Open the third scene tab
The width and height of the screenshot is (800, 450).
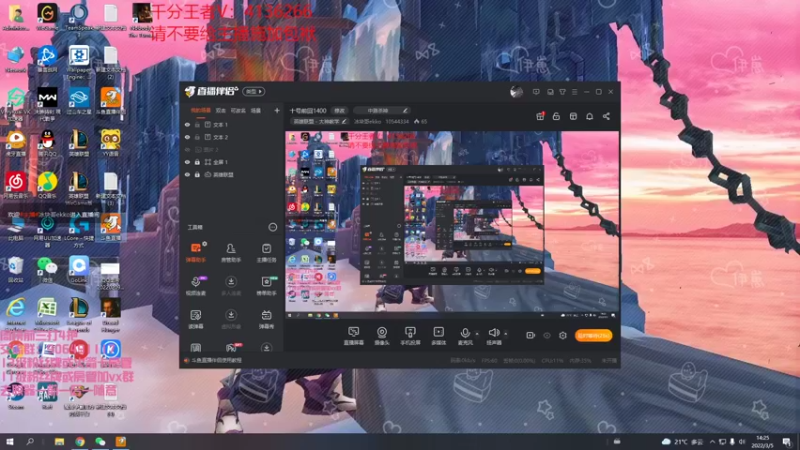click(x=238, y=110)
